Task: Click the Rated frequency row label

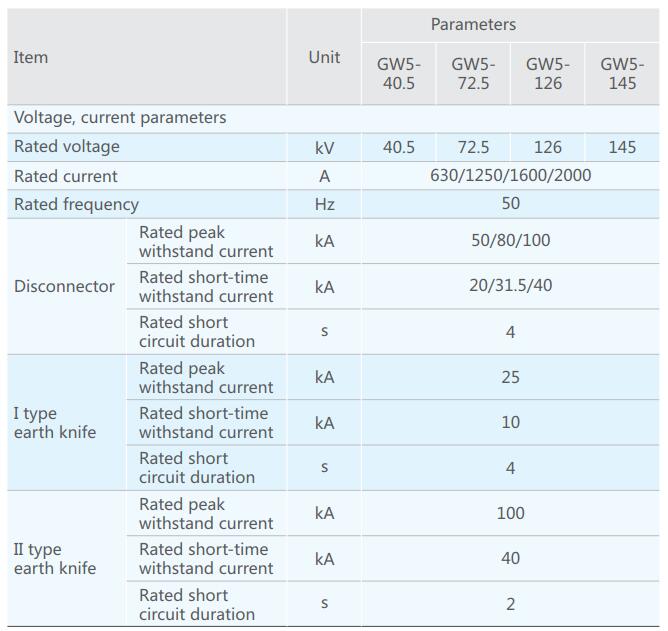Action: (76, 204)
